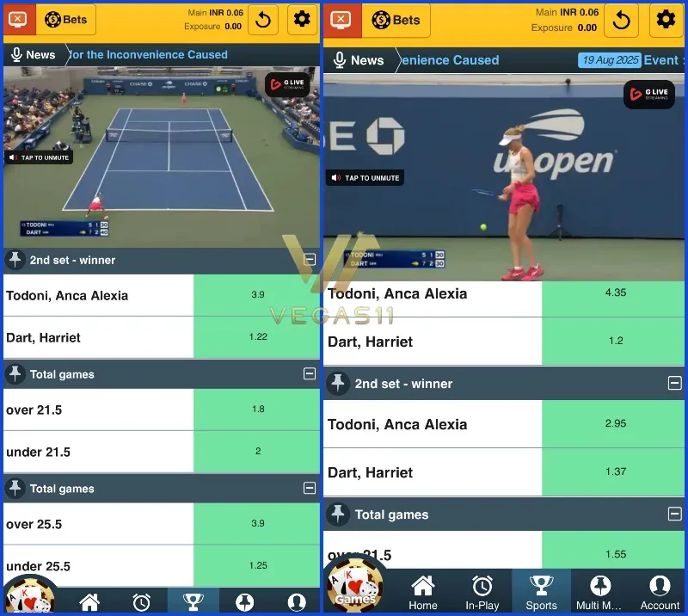Screen dimensions: 688x616
Task: Open the Home tab labeled Home
Action: [423, 592]
